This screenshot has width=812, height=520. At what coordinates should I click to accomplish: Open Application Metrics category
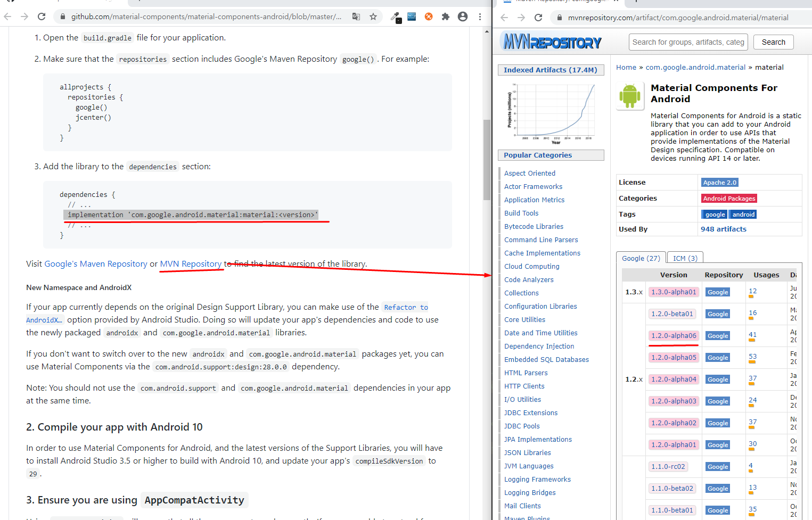coord(534,200)
